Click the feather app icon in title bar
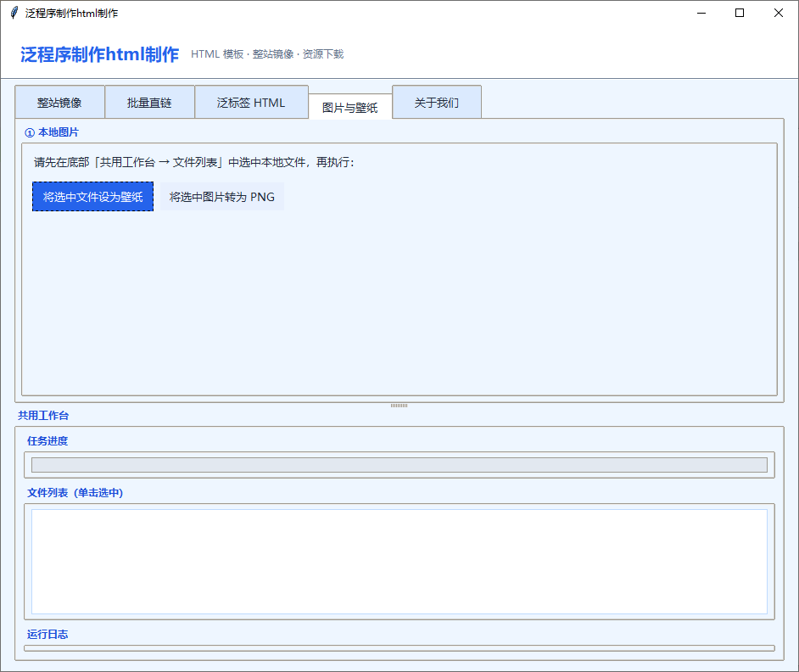This screenshot has width=799, height=672. click(x=14, y=13)
